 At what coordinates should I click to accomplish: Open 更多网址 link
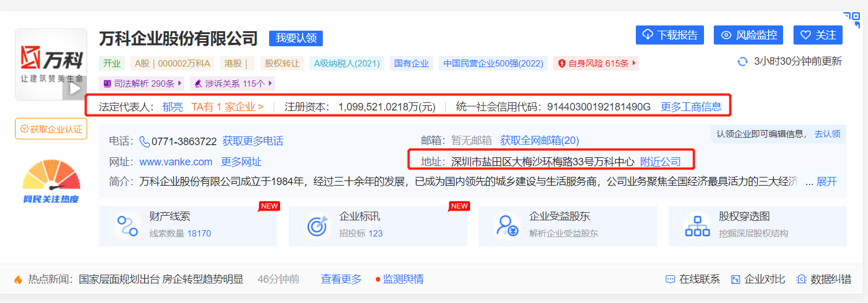(x=241, y=162)
